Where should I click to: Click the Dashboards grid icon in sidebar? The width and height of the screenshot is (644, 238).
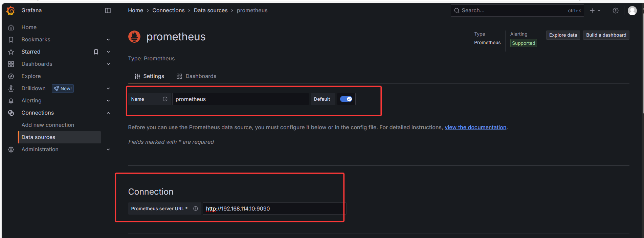point(11,64)
